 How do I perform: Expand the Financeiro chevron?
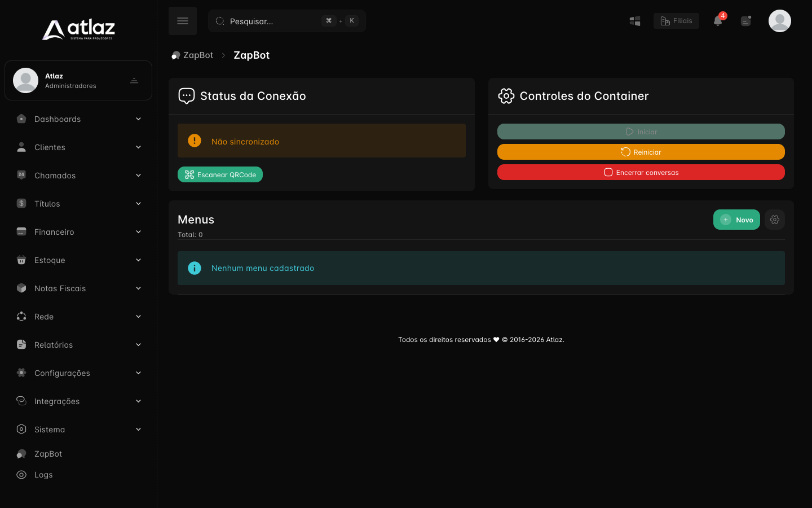tap(138, 232)
